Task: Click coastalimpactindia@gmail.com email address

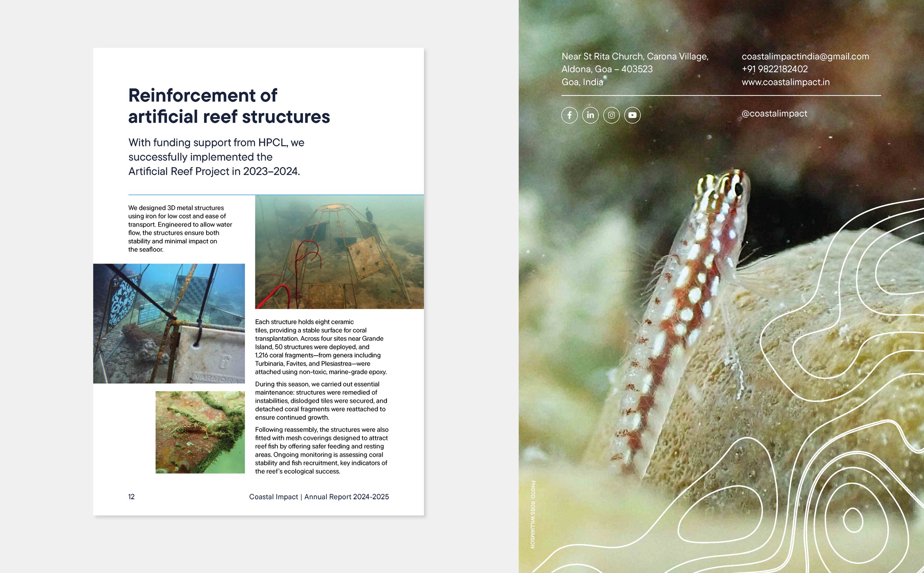Action: point(805,57)
